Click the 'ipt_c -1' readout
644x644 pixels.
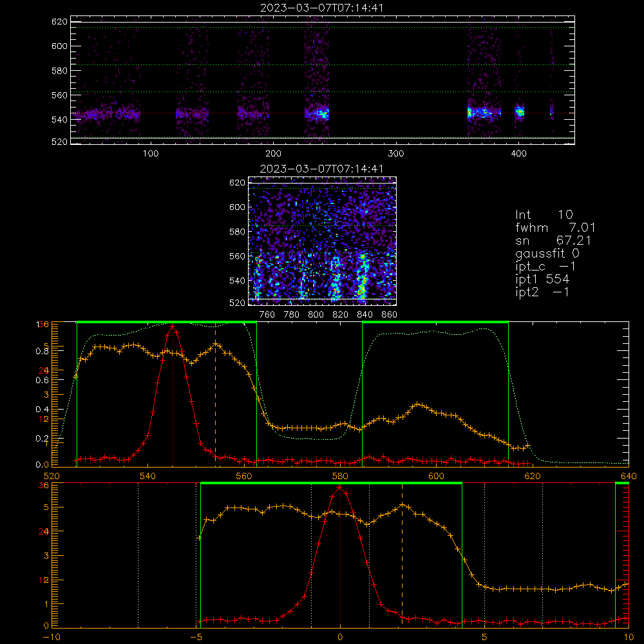[x=545, y=267]
